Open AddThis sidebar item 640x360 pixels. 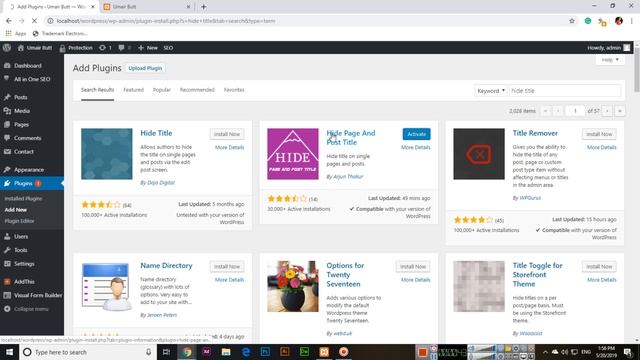(24, 282)
